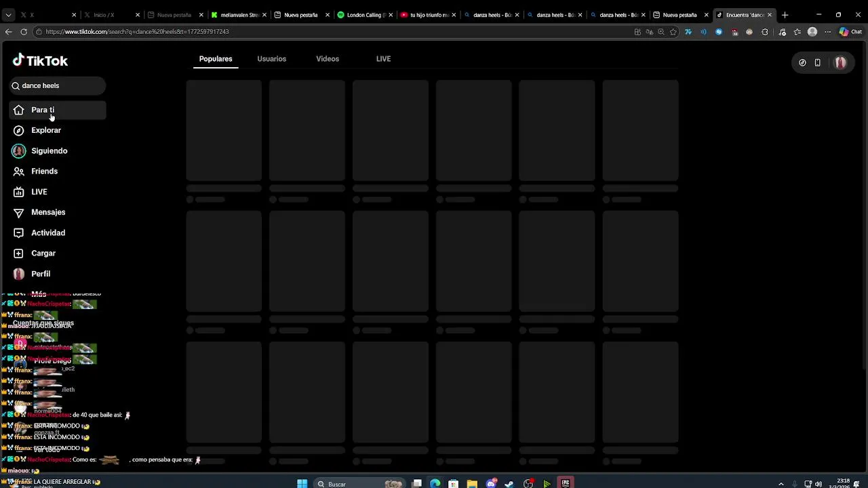The image size is (868, 488).
Task: Open Microsoft Edge from the taskbar
Action: point(435,483)
